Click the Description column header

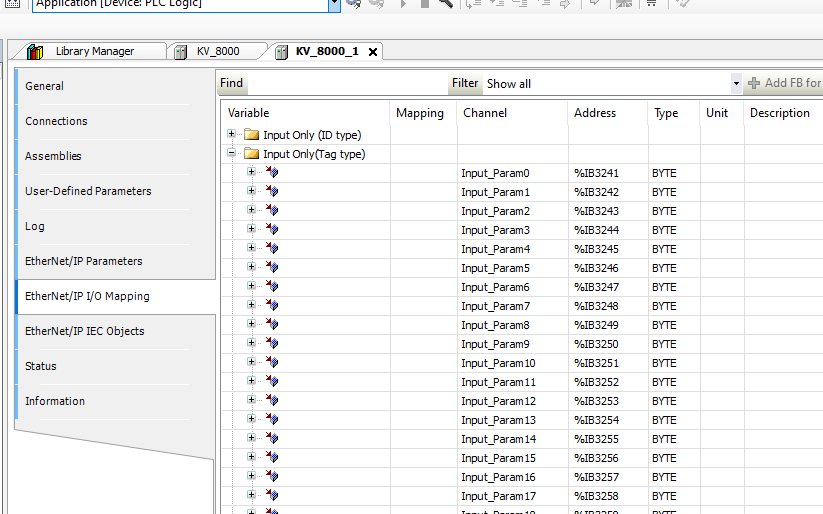pos(784,113)
